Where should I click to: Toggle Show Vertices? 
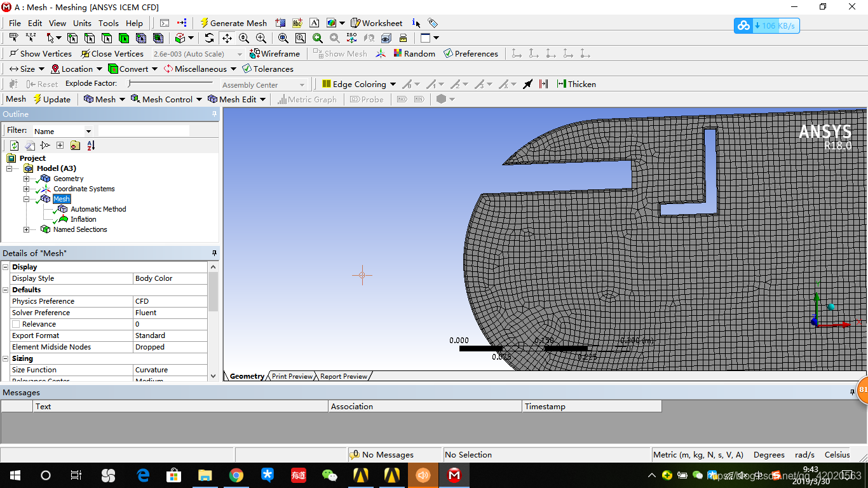(x=40, y=53)
